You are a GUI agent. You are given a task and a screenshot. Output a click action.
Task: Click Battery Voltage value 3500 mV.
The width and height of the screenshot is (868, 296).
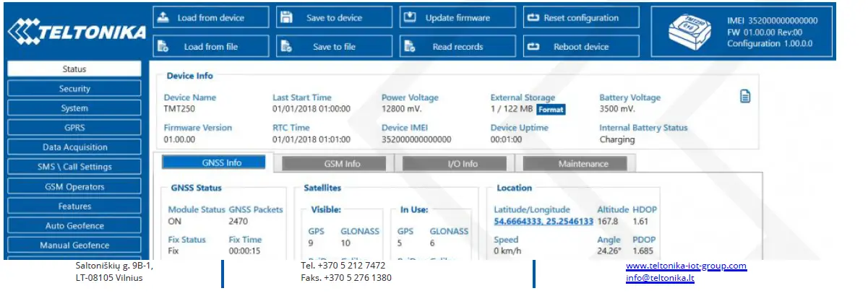click(x=617, y=109)
